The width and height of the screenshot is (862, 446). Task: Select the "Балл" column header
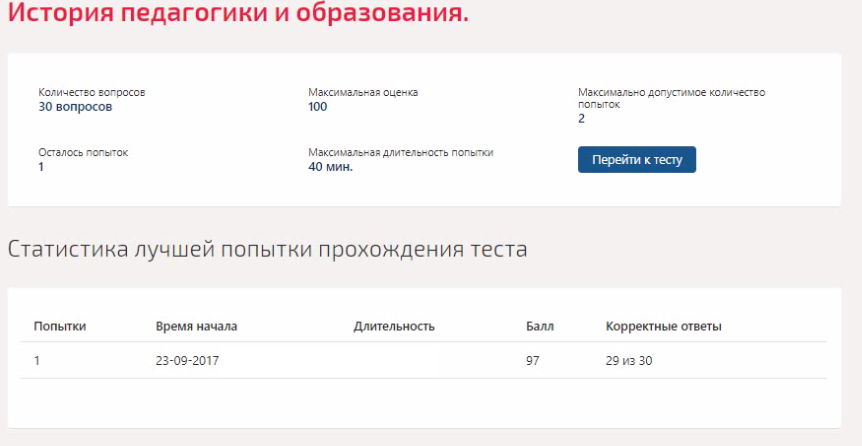540,326
